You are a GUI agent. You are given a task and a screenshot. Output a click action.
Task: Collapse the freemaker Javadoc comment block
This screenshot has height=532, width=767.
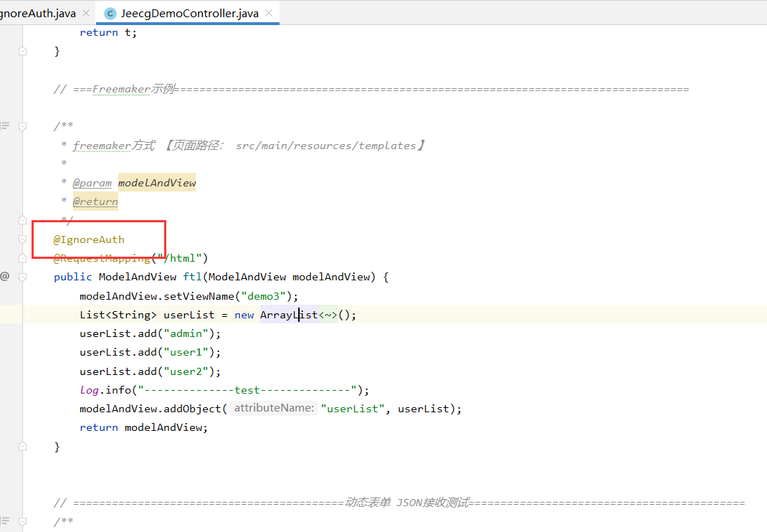click(x=22, y=126)
